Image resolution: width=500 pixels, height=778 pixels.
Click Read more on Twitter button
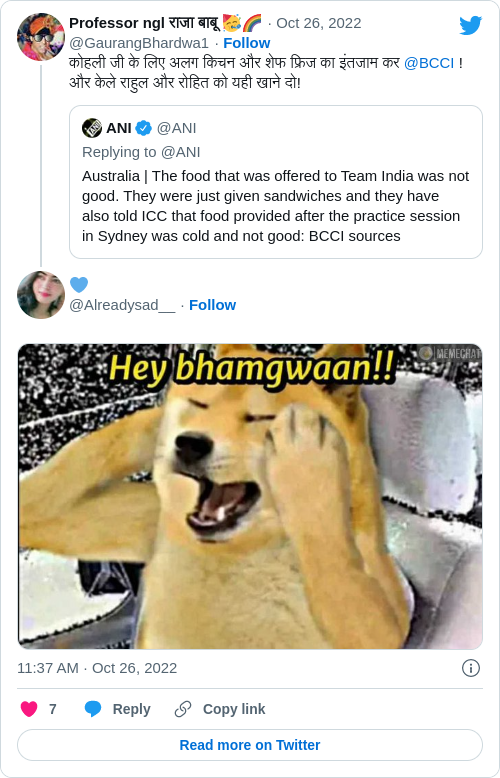pyautogui.click(x=250, y=745)
